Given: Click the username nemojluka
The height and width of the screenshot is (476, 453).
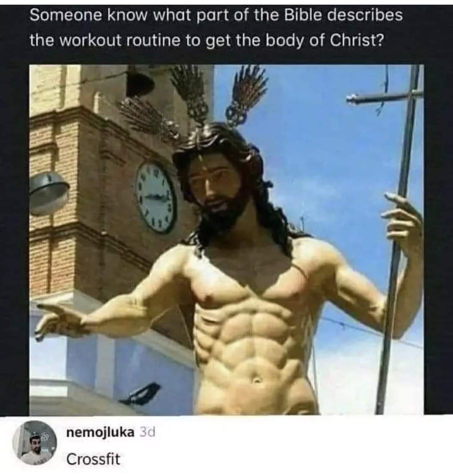Looking at the screenshot, I should coord(100,432).
